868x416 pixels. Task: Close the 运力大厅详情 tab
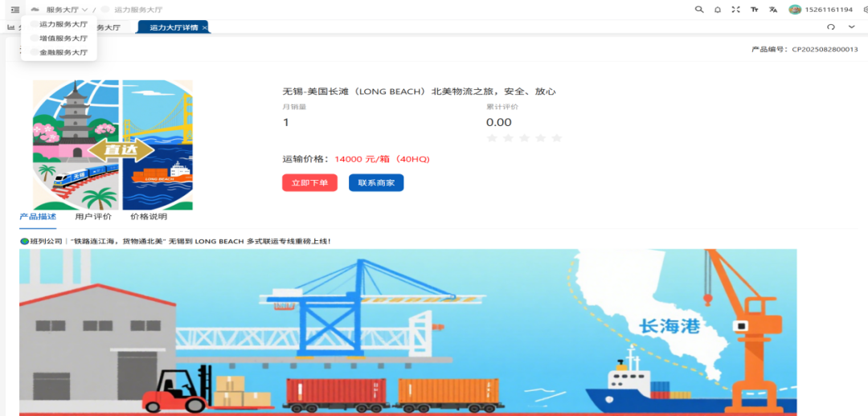coord(205,27)
